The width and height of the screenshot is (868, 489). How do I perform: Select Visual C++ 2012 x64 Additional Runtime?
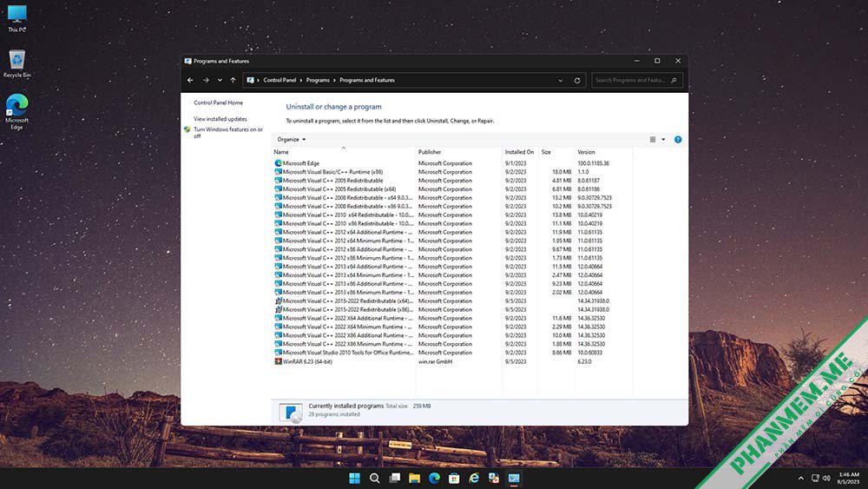453,232
